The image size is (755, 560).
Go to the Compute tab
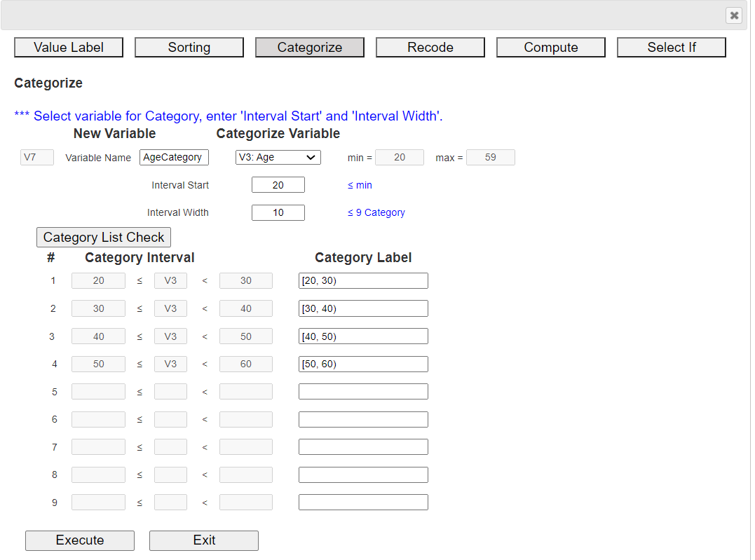coord(551,48)
